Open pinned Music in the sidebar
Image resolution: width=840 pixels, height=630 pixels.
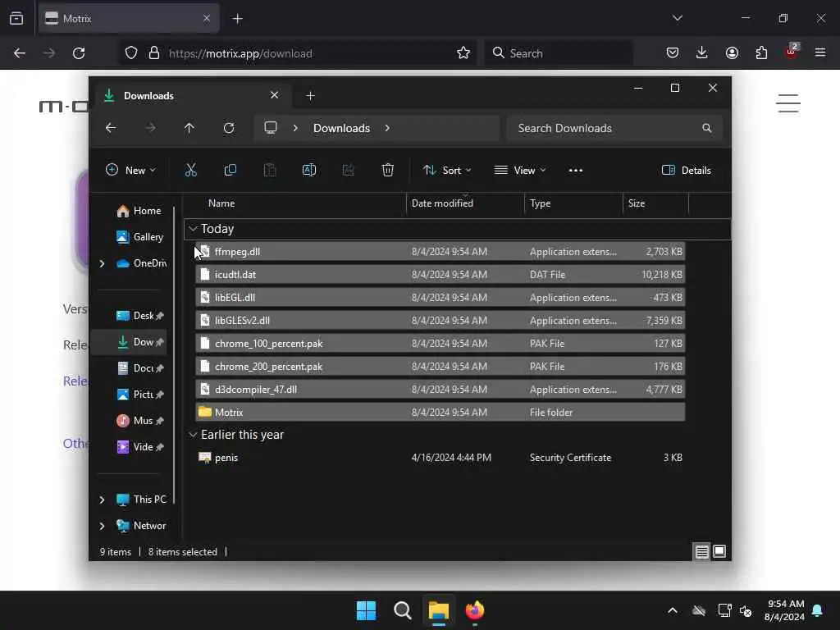pos(139,421)
